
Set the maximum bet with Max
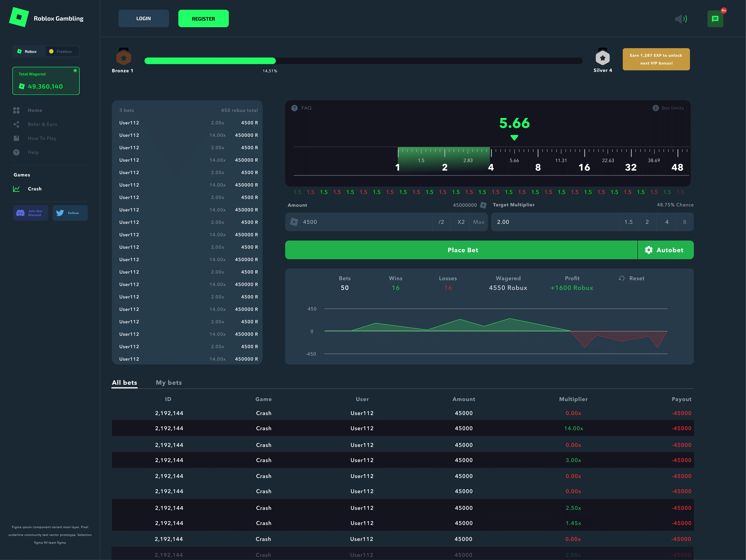pyautogui.click(x=478, y=222)
